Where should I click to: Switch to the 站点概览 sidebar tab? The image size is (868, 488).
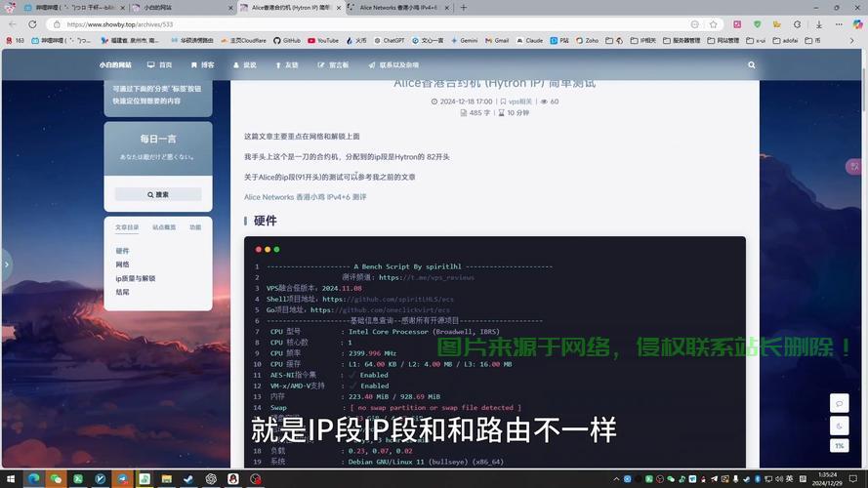[x=164, y=227]
